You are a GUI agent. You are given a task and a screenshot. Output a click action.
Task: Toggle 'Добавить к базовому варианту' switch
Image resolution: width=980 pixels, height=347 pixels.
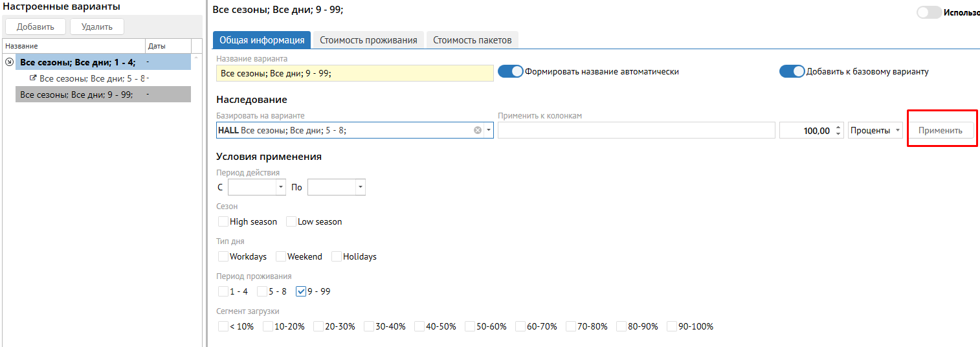tap(792, 71)
